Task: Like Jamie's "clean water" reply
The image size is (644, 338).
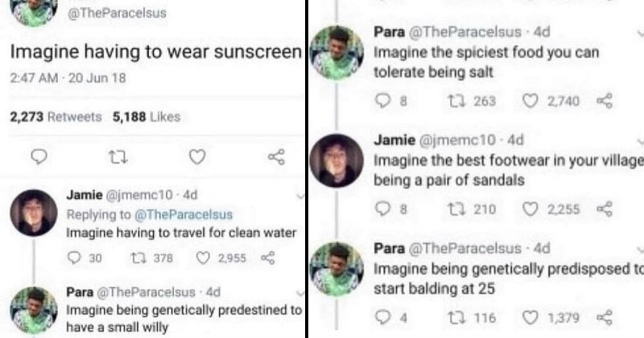Action: point(203,258)
